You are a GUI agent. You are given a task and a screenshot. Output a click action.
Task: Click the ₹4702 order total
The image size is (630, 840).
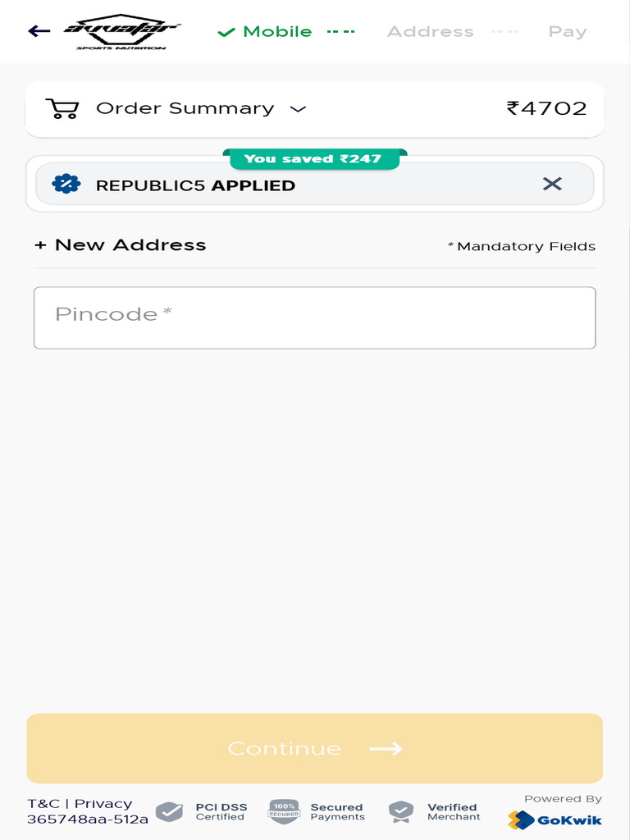[546, 108]
